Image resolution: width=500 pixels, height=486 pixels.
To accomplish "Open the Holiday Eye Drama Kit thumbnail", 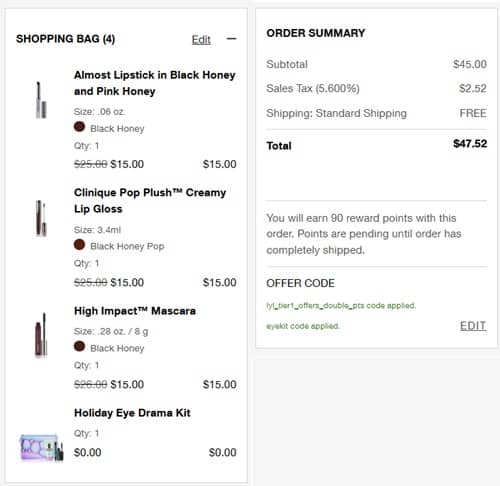I will (41, 448).
